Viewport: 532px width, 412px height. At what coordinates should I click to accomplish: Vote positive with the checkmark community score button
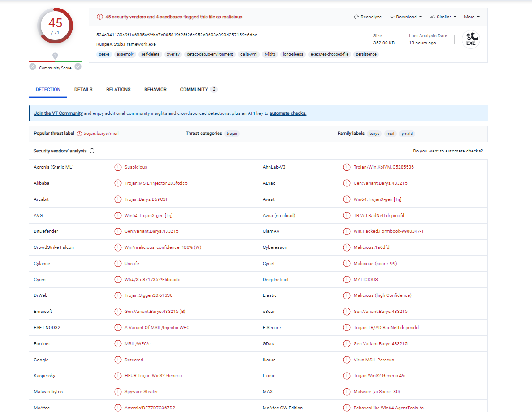click(x=78, y=67)
